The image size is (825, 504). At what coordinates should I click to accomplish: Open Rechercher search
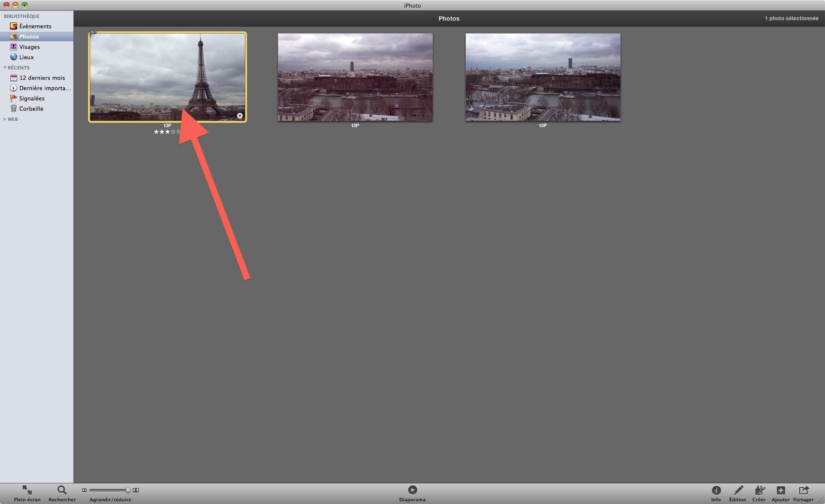coord(62,494)
